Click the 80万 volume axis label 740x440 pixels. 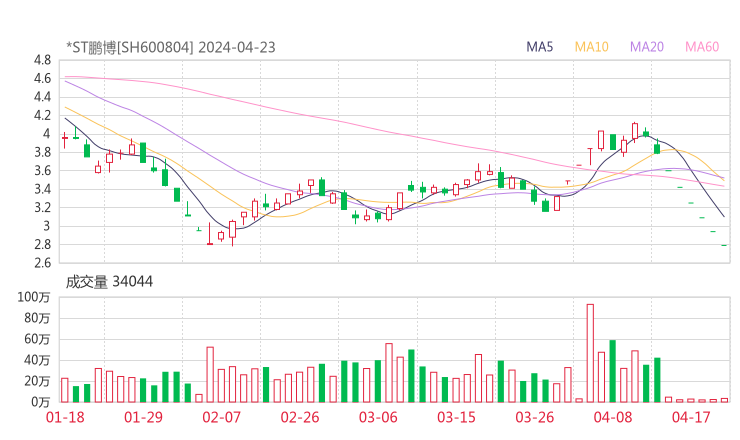(37, 318)
